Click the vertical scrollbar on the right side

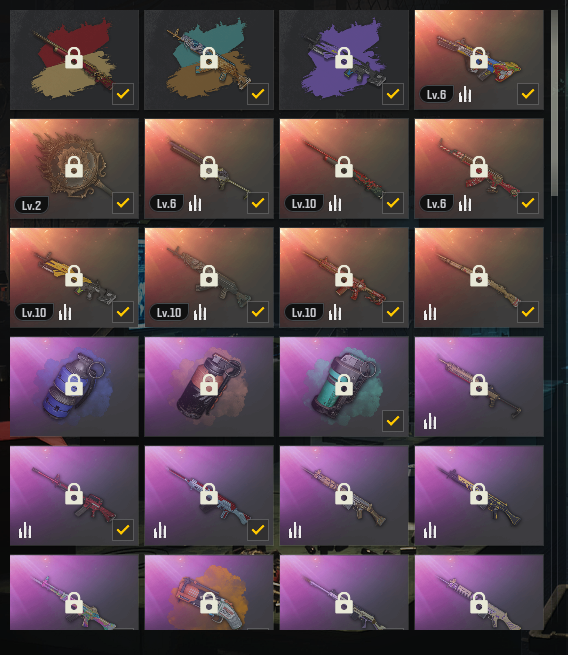tap(555, 103)
